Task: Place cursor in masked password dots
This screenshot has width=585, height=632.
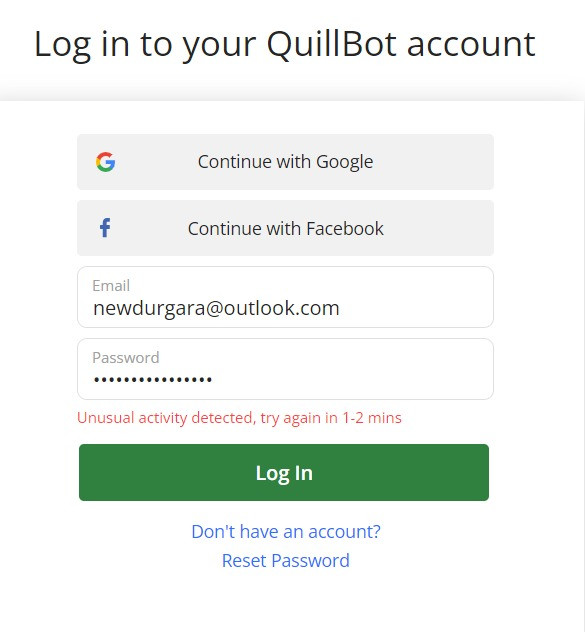Action: 153,379
